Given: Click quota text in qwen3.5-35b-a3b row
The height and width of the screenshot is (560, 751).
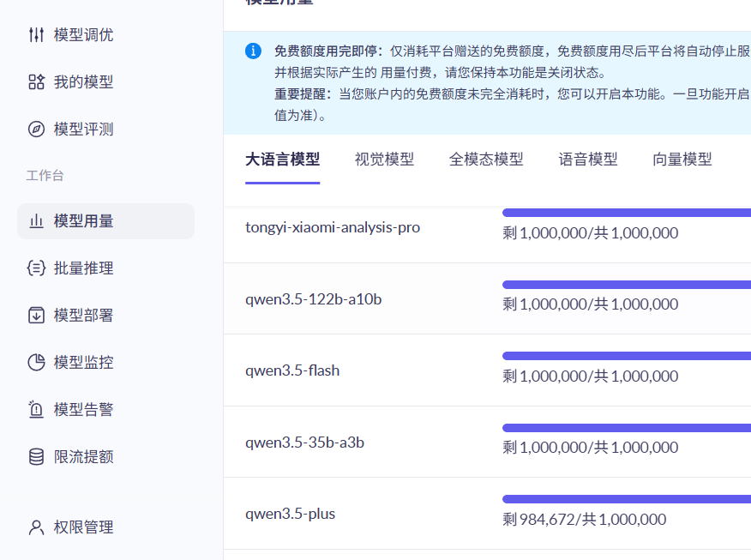Looking at the screenshot, I should pyautogui.click(x=591, y=448).
